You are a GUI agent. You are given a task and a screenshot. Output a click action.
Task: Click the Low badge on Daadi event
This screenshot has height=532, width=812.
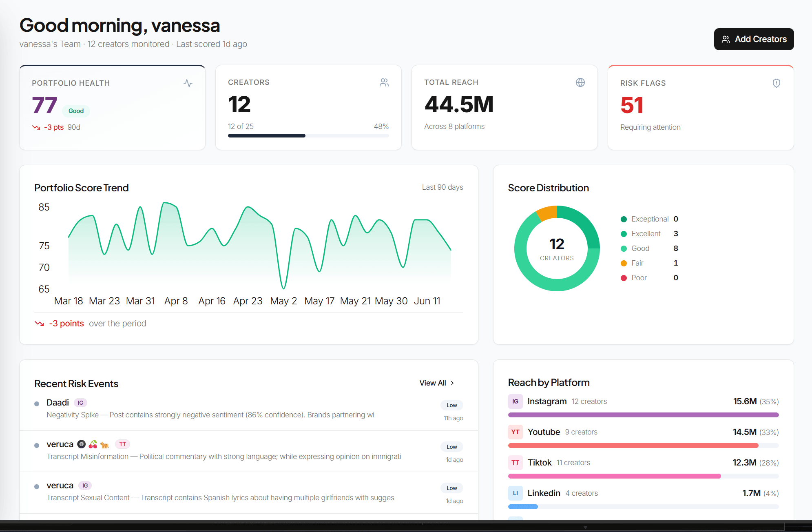point(451,405)
